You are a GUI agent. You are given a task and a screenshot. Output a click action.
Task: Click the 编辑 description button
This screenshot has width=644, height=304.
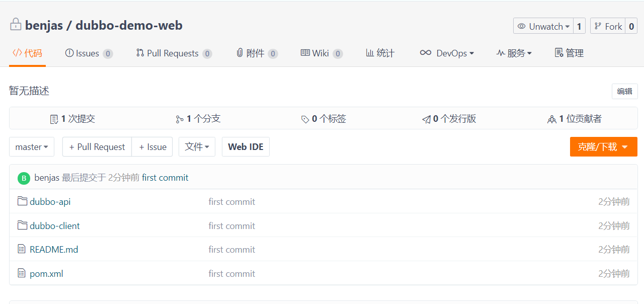[x=624, y=91]
